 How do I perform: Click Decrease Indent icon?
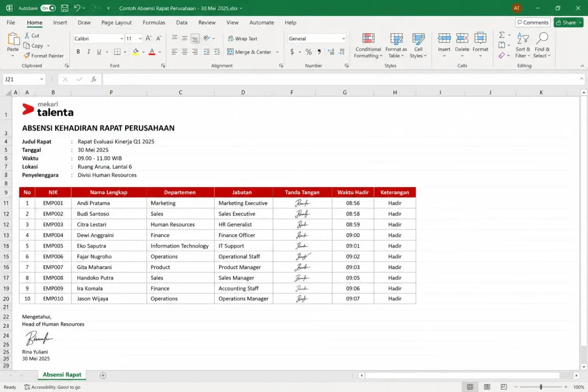pos(207,52)
